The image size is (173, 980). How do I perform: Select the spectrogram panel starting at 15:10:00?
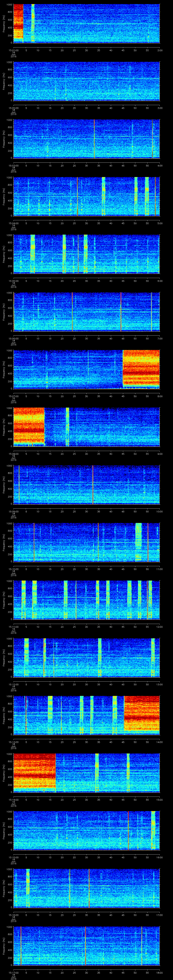[86, 542]
